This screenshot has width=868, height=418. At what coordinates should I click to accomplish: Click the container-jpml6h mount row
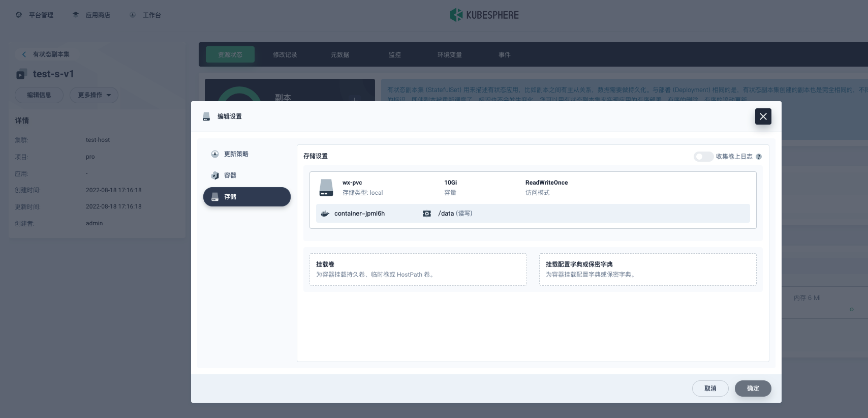click(533, 214)
